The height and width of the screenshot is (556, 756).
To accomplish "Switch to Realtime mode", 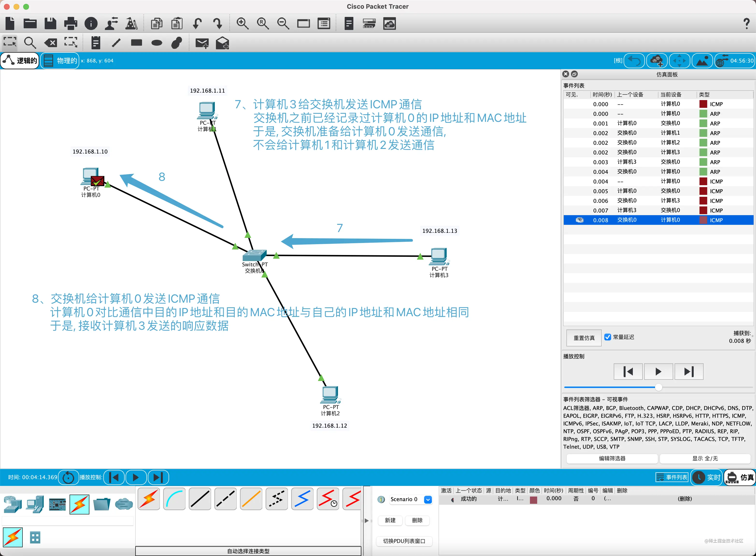I will (x=706, y=477).
